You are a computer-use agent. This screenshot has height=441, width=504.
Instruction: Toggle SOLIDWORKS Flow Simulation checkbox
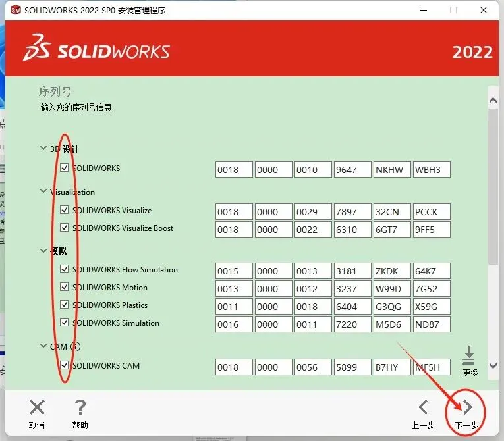pos(65,269)
